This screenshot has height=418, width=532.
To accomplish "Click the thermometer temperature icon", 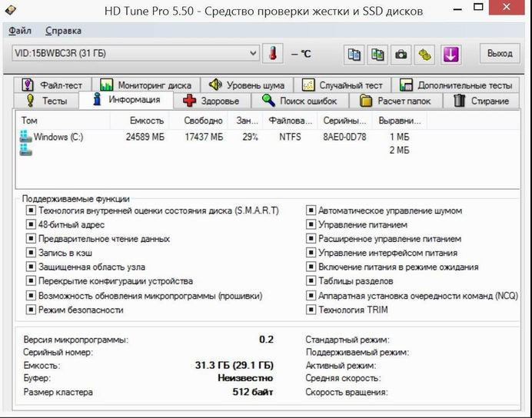I will click(272, 54).
